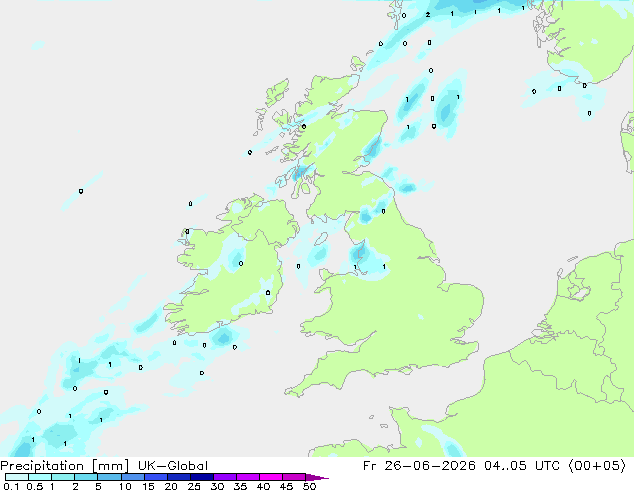Screen dimensions: 634x490
Task: Click the "2" precipitation value on the map
Action: click(428, 15)
